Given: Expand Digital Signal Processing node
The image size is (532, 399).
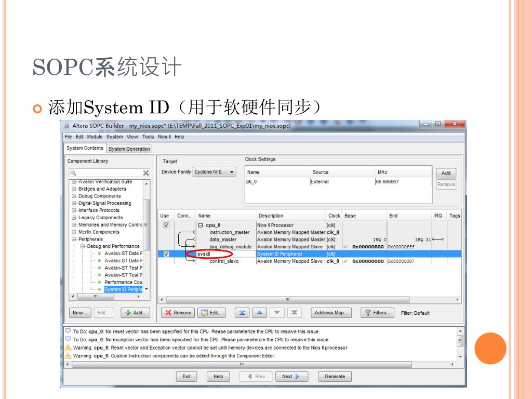Looking at the screenshot, I should tap(74, 203).
